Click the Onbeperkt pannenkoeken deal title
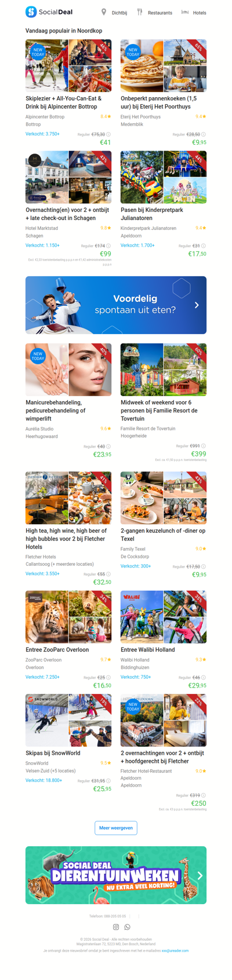 [159, 103]
